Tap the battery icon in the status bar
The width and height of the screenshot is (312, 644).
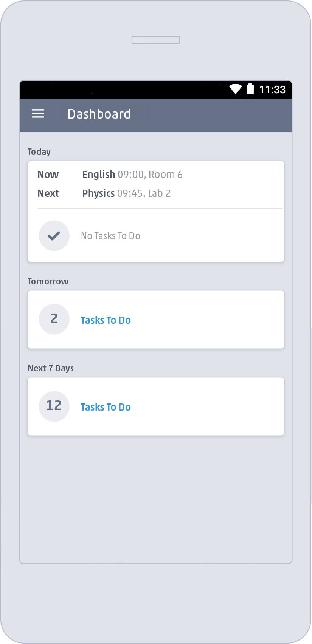(x=250, y=89)
